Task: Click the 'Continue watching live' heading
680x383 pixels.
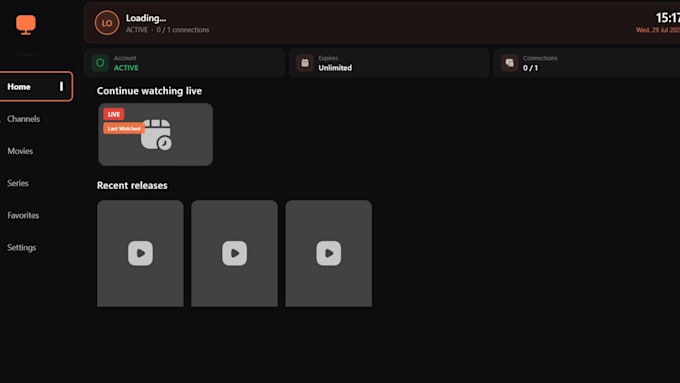Action: tap(149, 91)
